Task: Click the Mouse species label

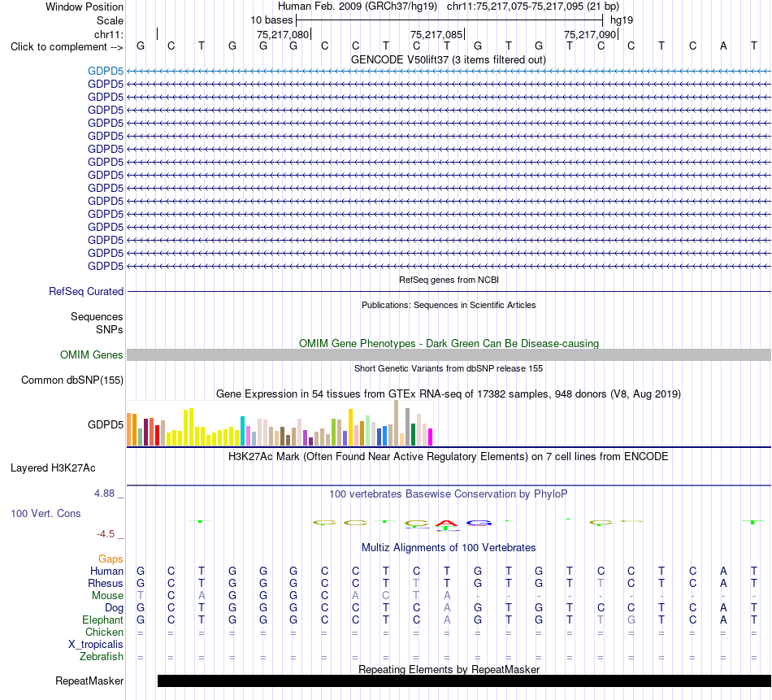Action: [x=107, y=596]
